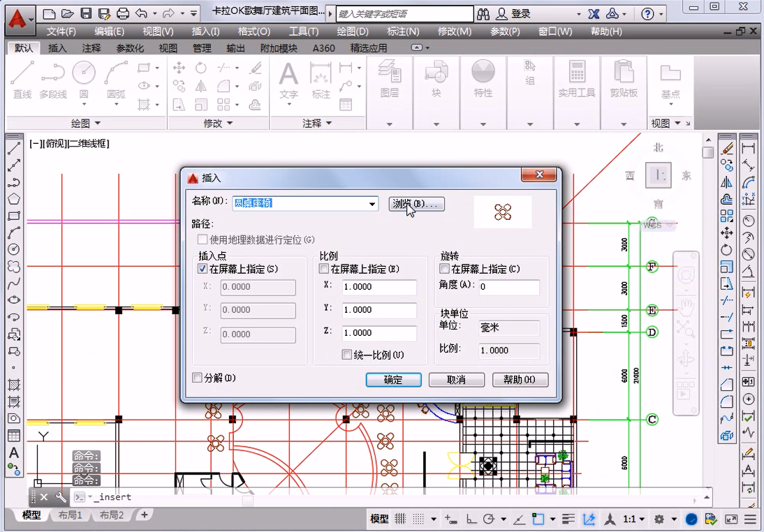This screenshot has width=764, height=532.
Task: Open the 特性 (Properties) ribbon panel
Action: tap(483, 93)
